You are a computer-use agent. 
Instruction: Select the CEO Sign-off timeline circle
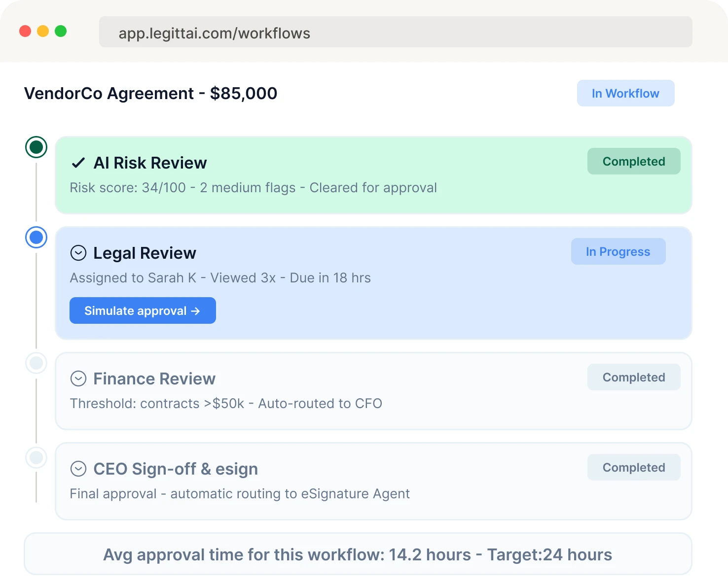(36, 458)
